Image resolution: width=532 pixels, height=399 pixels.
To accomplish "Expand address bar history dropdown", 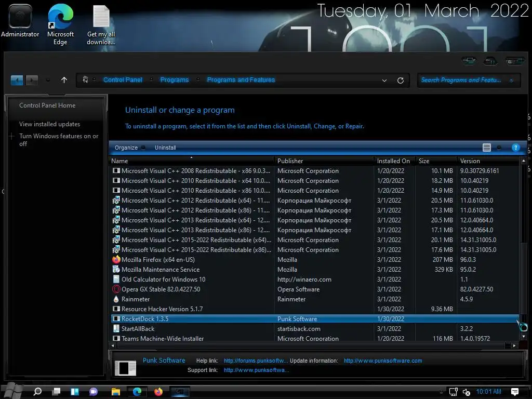I will [x=384, y=81].
